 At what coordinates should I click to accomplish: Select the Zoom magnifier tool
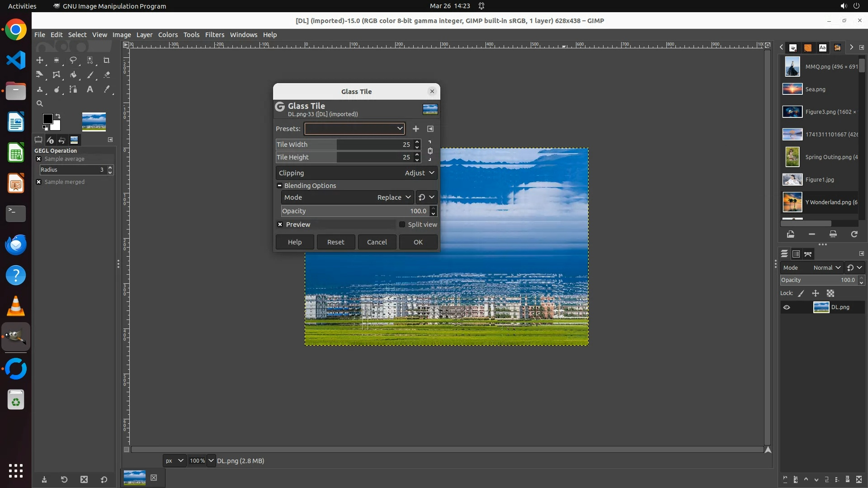(x=40, y=103)
